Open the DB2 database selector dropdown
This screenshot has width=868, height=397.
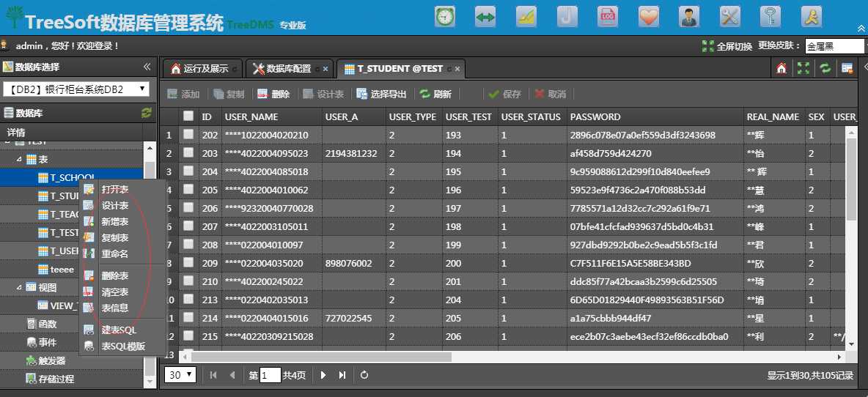point(76,89)
